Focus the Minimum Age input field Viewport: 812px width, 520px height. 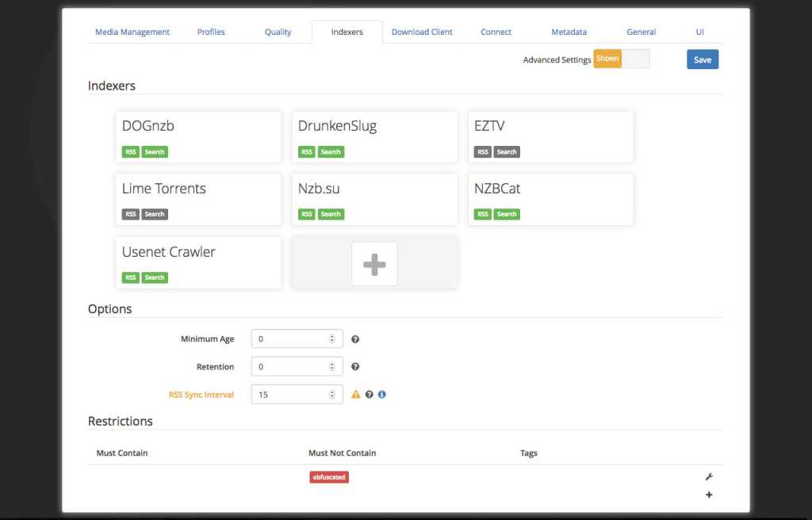[297, 338]
